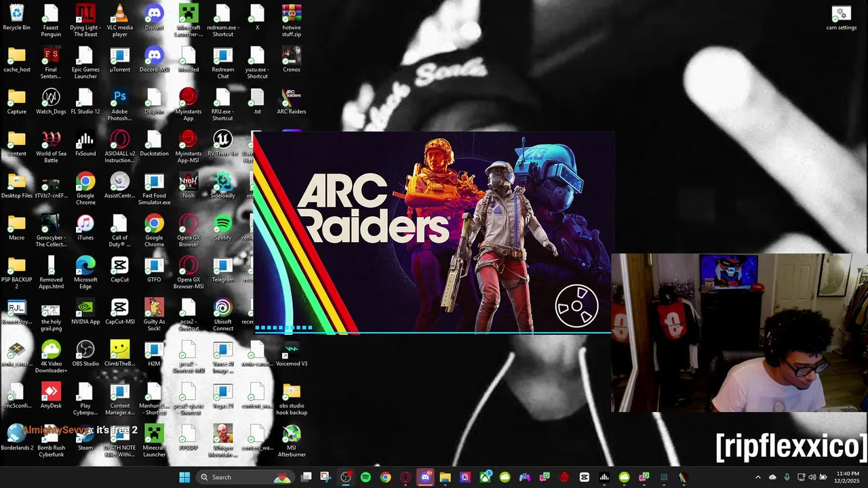Open the Watch_Dogs desktop icon
The height and width of the screenshot is (488, 868).
[51, 101]
